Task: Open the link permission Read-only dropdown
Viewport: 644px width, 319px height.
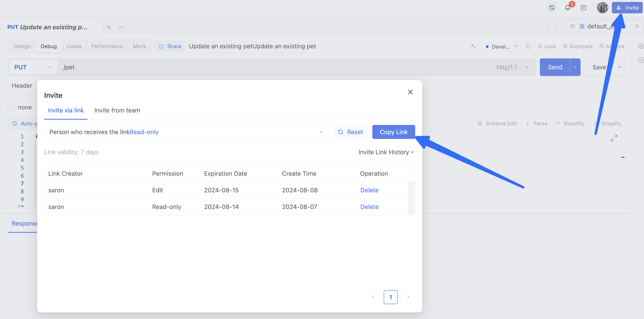Action: [x=186, y=132]
